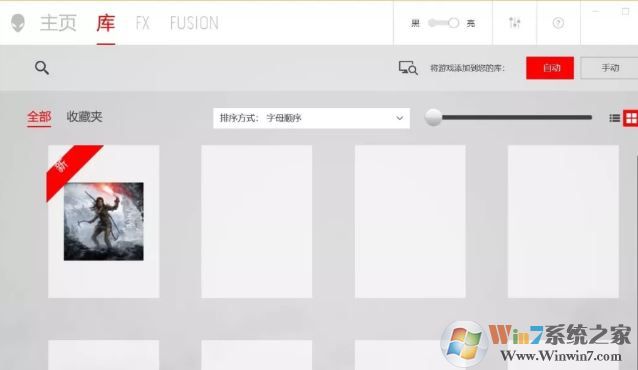638x370 pixels.
Task: Click the Alienware alien head logo
Action: click(18, 23)
